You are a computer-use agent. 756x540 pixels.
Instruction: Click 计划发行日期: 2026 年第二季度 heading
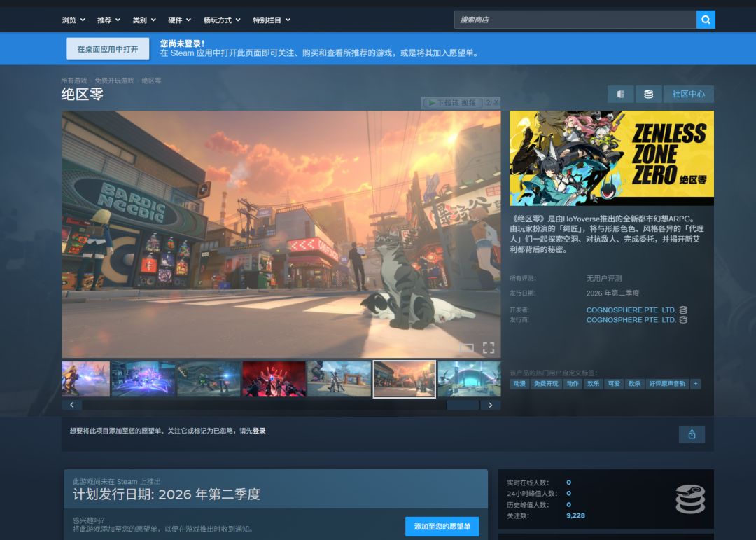pyautogui.click(x=167, y=494)
